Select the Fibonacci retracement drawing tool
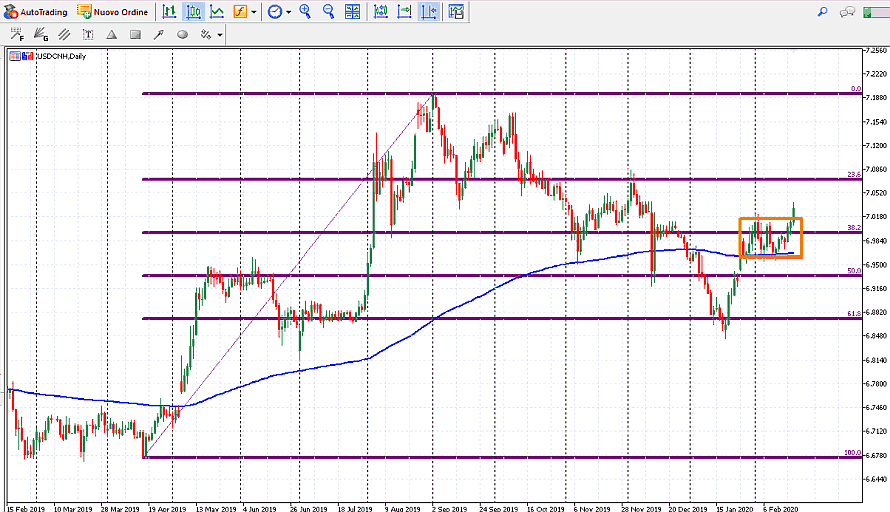890x512 pixels. [x=17, y=34]
